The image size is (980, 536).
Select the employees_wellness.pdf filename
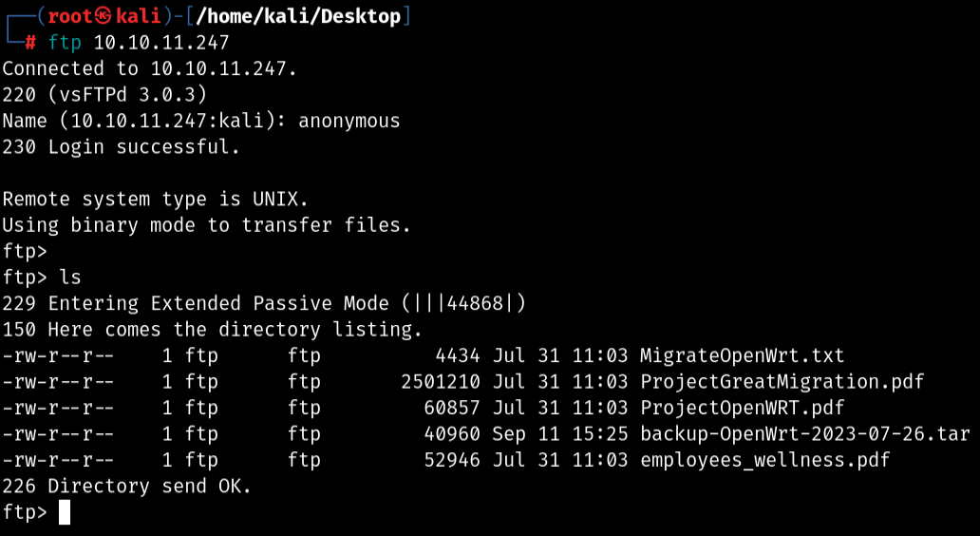pos(765,460)
